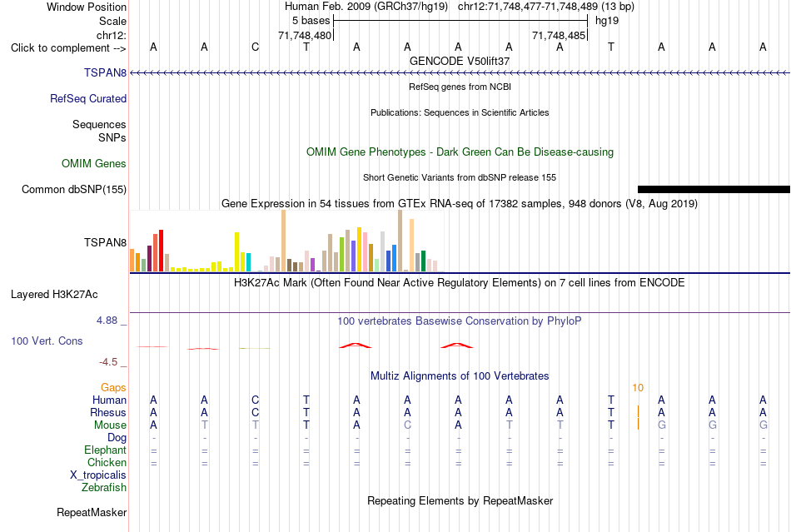Open 'Short Genetic Variants from dbSNP release 155' title

point(460,177)
